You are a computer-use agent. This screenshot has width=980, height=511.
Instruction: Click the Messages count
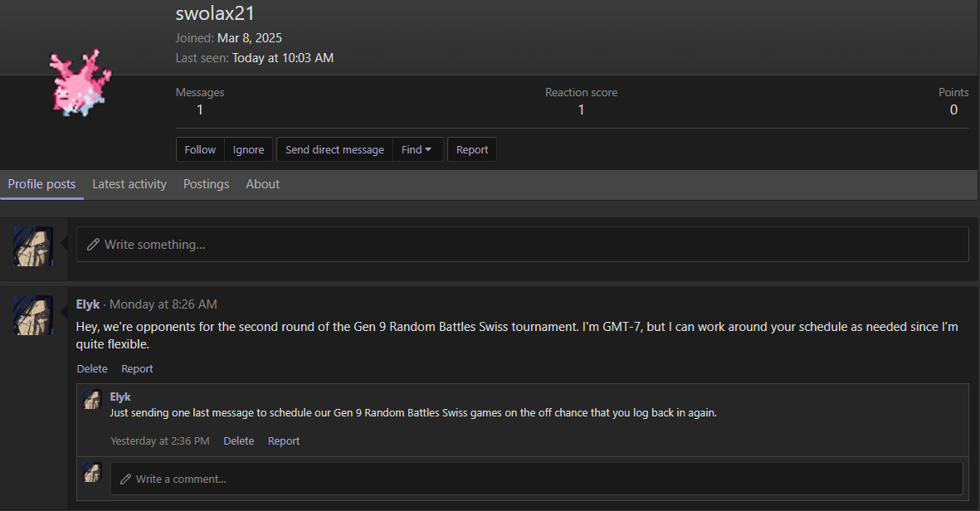tap(200, 110)
